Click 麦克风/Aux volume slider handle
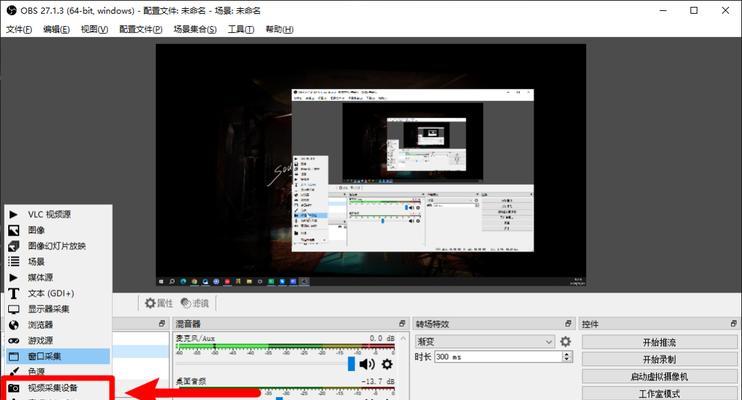This screenshot has height=400, width=742. [351, 364]
